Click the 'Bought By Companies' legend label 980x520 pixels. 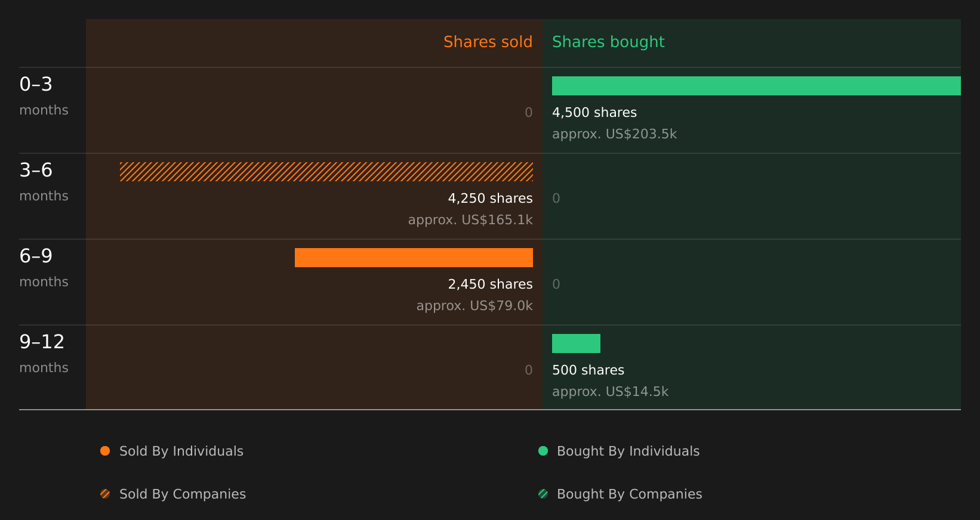pyautogui.click(x=629, y=494)
